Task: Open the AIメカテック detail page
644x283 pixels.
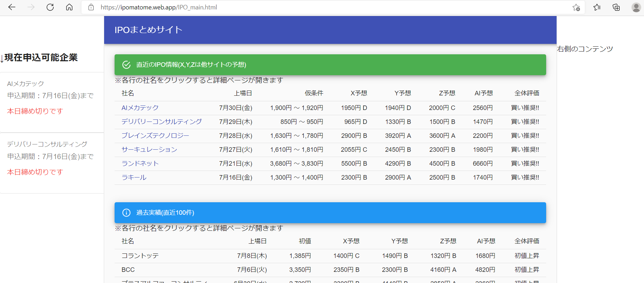Action: (140, 108)
